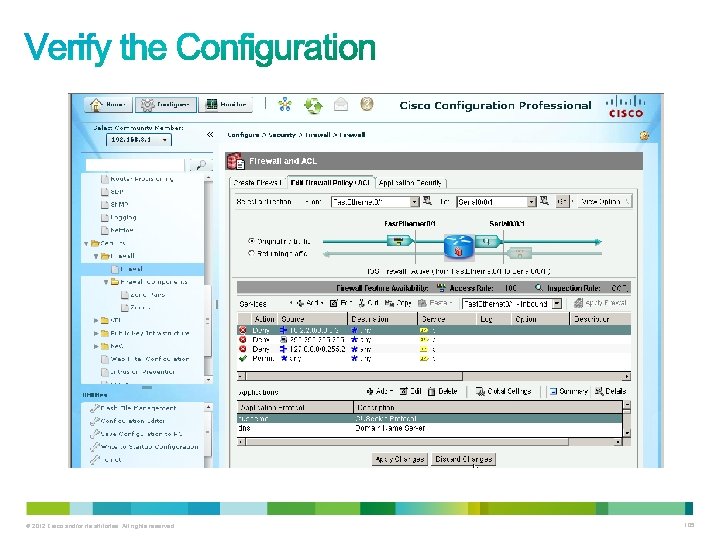Open the Application Security tab
Image resolution: width=720 pixels, height=540 pixels.
click(x=411, y=183)
